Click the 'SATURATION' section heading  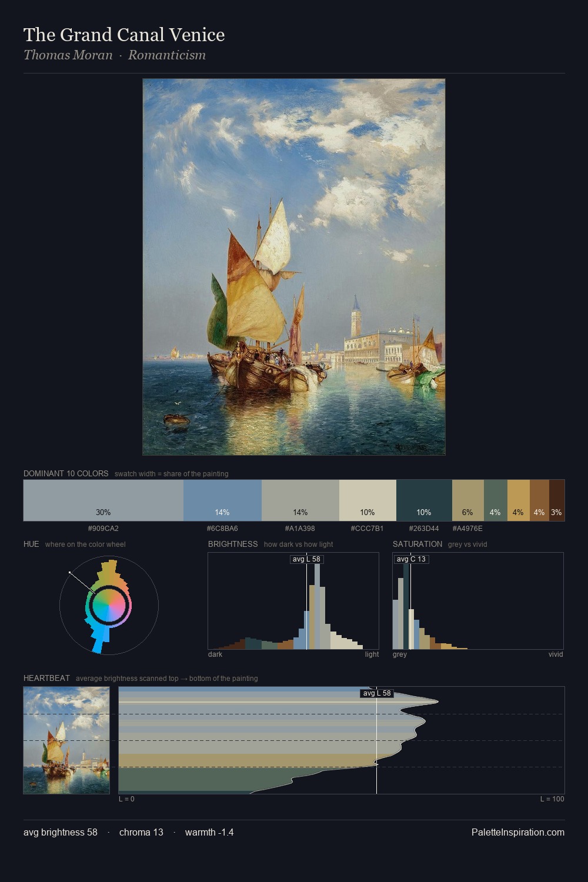[417, 544]
